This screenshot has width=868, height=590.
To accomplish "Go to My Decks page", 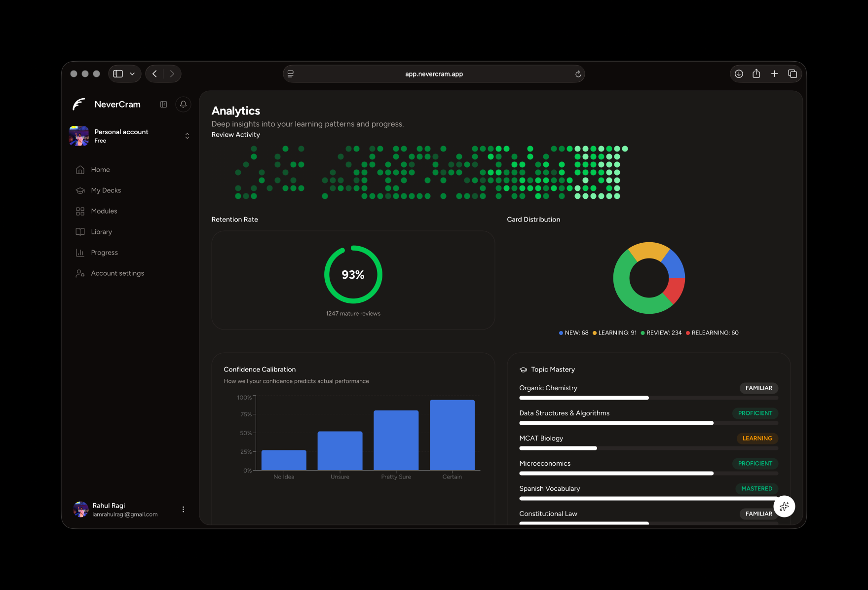I will (106, 190).
